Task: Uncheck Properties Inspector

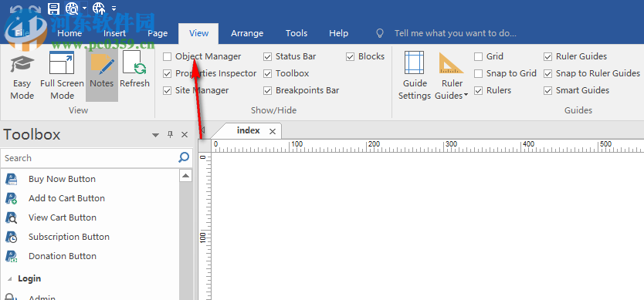Action: [x=167, y=73]
